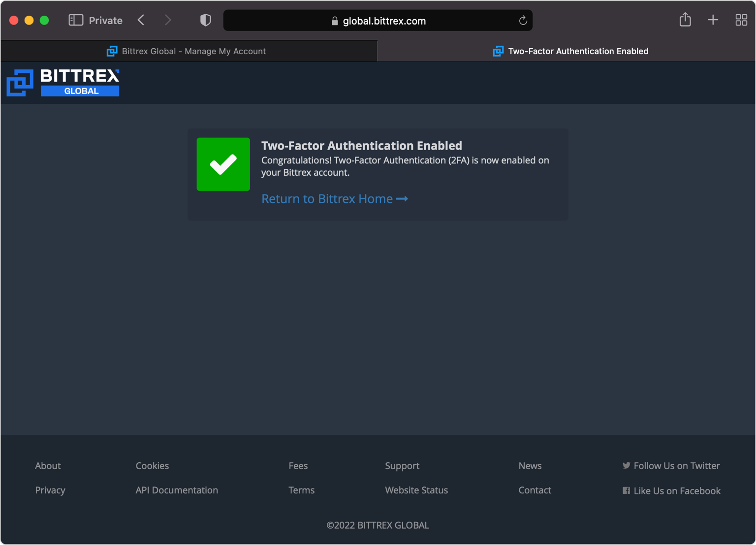This screenshot has width=756, height=545.
Task: Open the Safari sidebar panel icon
Action: pos(76,20)
